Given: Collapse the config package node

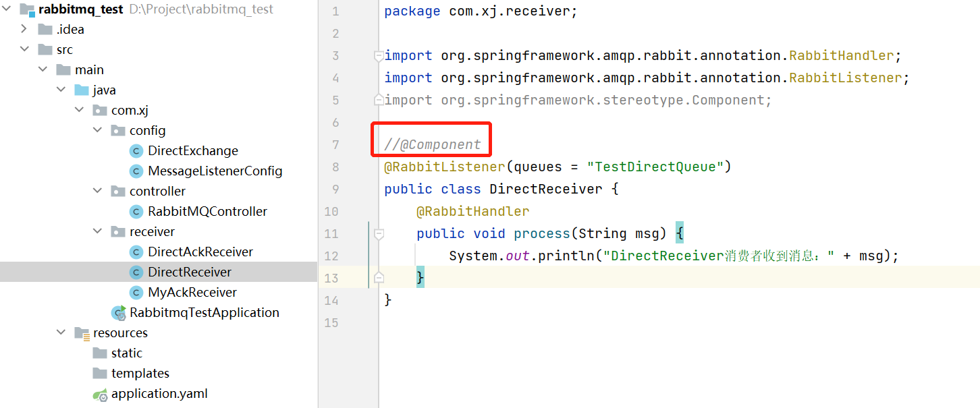Looking at the screenshot, I should [98, 130].
